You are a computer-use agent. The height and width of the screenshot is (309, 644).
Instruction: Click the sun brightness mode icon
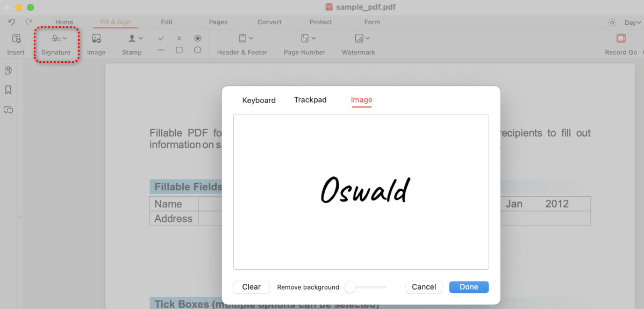612,23
